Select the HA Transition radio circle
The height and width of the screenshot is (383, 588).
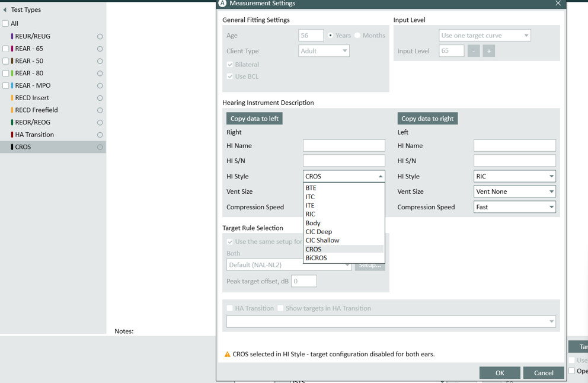click(x=100, y=135)
